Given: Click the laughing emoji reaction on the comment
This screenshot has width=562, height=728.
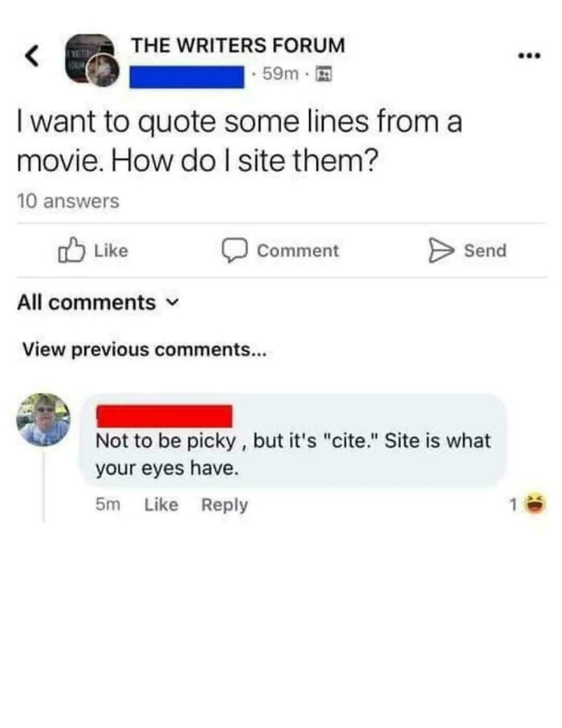Looking at the screenshot, I should [x=533, y=504].
